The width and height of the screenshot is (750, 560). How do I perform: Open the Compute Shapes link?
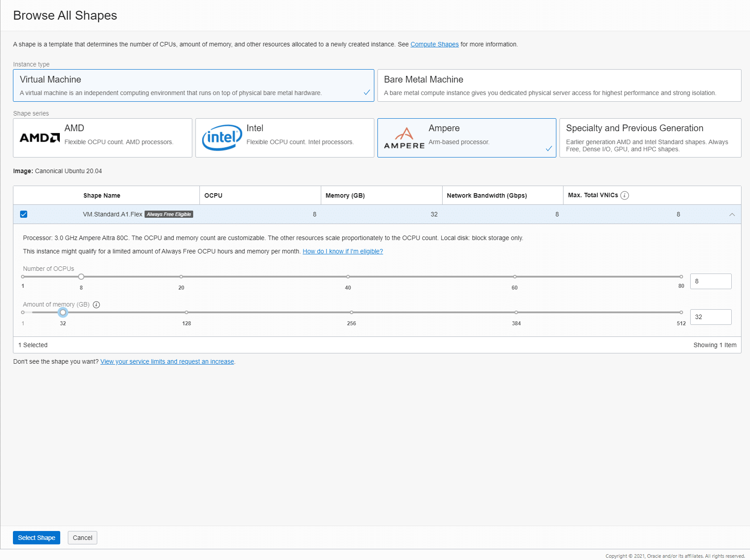click(x=435, y=44)
